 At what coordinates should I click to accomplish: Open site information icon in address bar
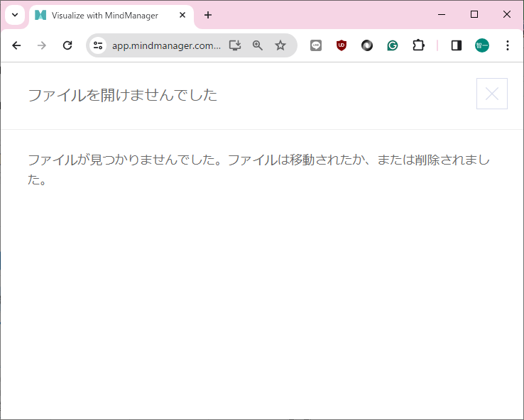click(99, 45)
